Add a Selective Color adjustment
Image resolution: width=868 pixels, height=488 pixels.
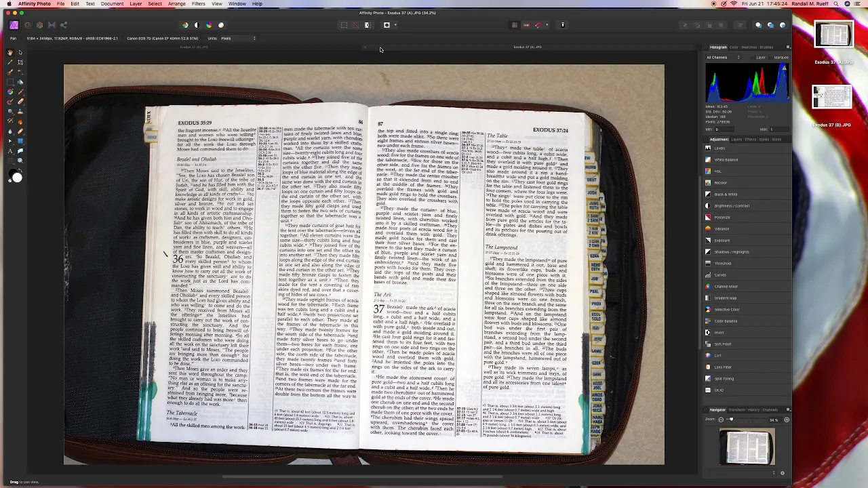(x=746, y=309)
